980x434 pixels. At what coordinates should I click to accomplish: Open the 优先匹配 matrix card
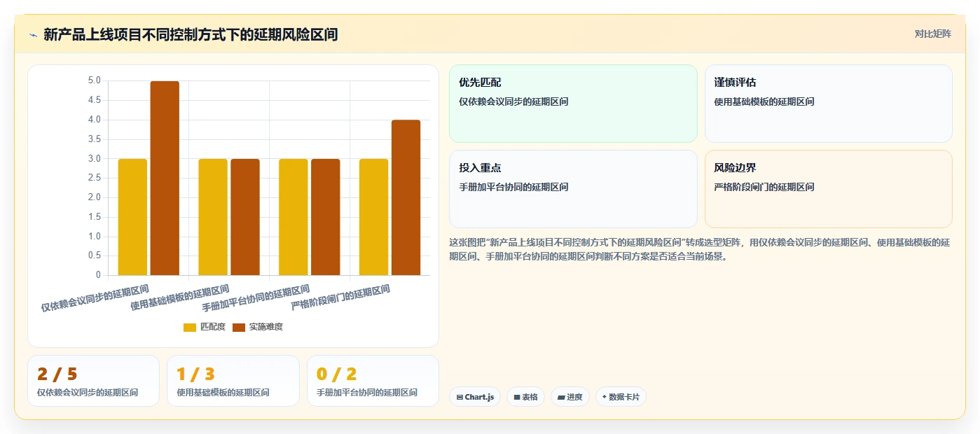[573, 104]
